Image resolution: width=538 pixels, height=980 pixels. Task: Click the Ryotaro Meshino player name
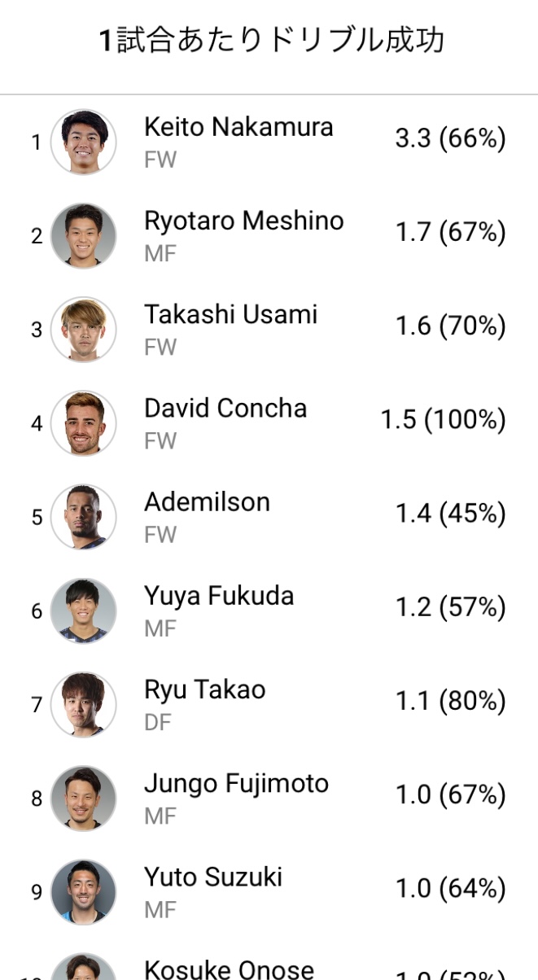pos(243,221)
